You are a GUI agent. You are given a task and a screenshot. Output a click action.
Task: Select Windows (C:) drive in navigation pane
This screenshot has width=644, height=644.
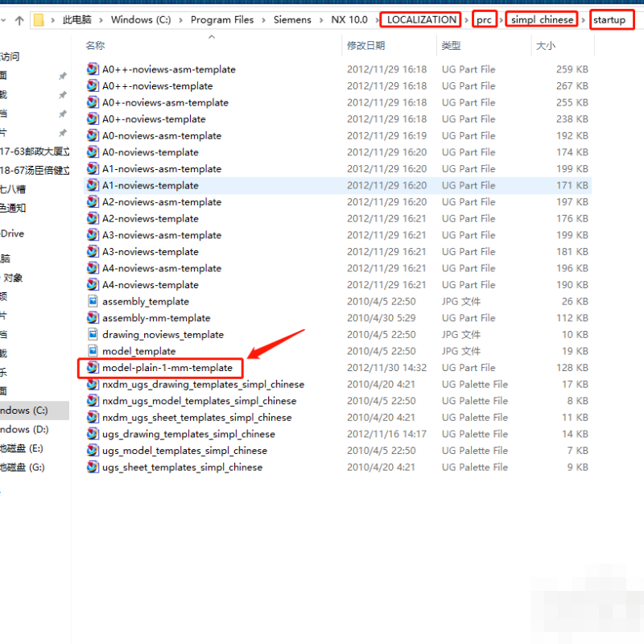pos(35,411)
